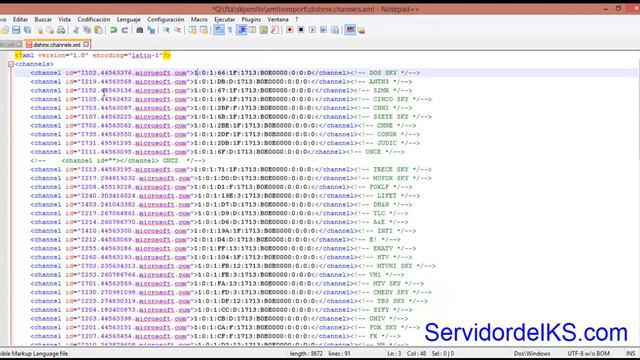Open the Editar menu

pos(20,20)
